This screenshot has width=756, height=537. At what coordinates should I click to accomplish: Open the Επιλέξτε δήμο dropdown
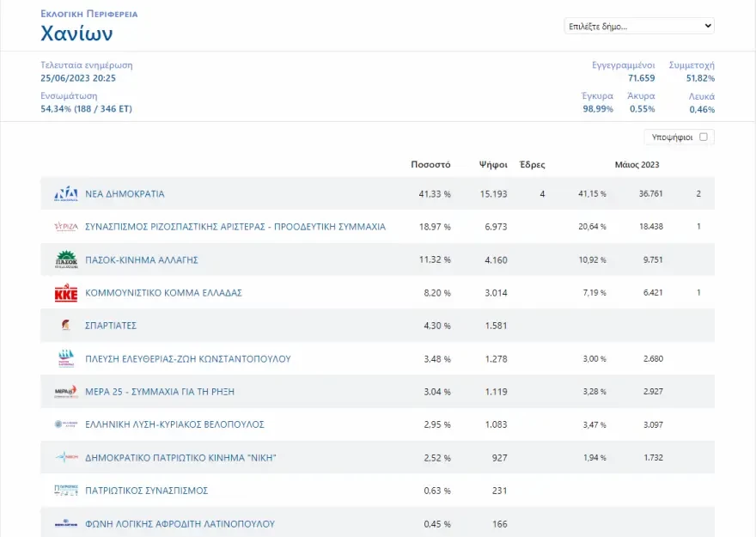[639, 26]
